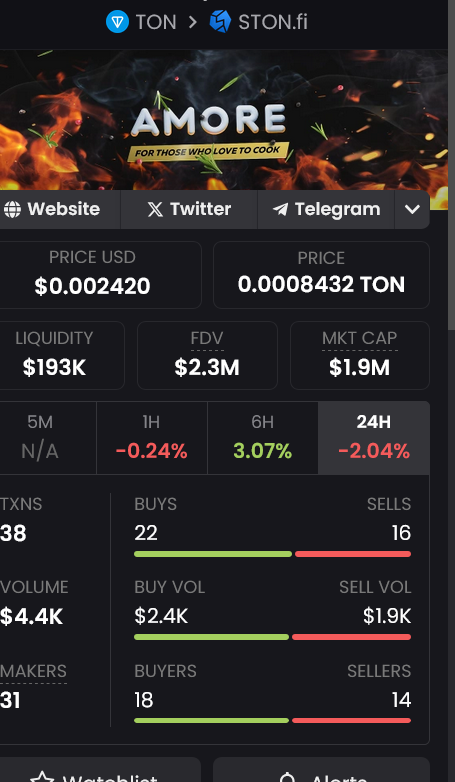Select the 24H timeframe tab

coord(374,438)
